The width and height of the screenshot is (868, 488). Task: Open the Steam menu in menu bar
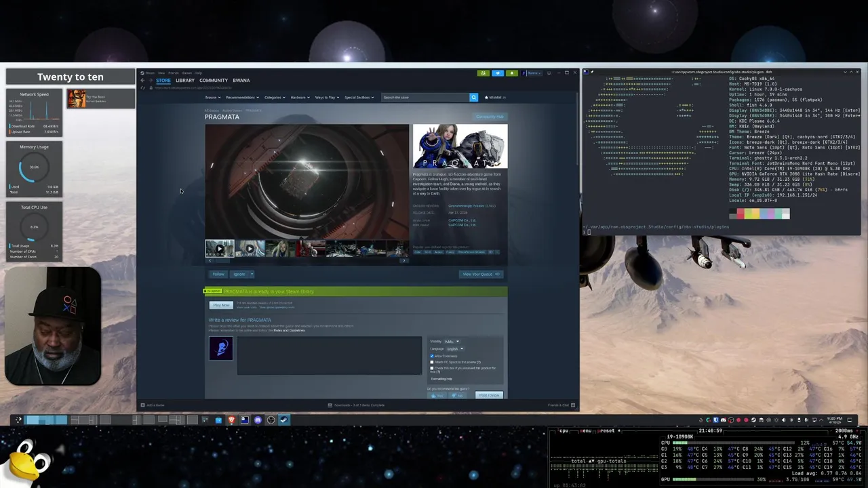(x=150, y=73)
